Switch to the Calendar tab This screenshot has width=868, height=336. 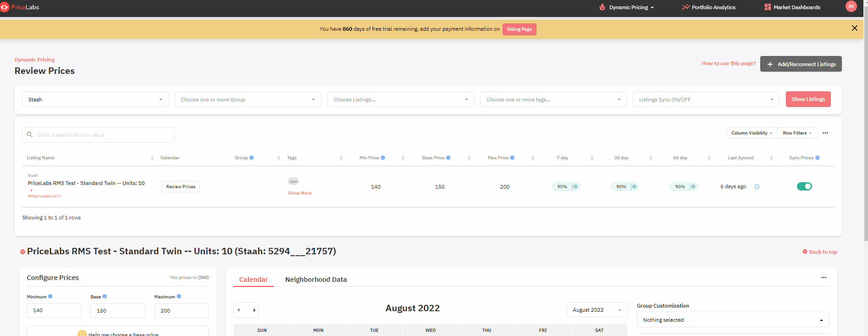(x=254, y=280)
